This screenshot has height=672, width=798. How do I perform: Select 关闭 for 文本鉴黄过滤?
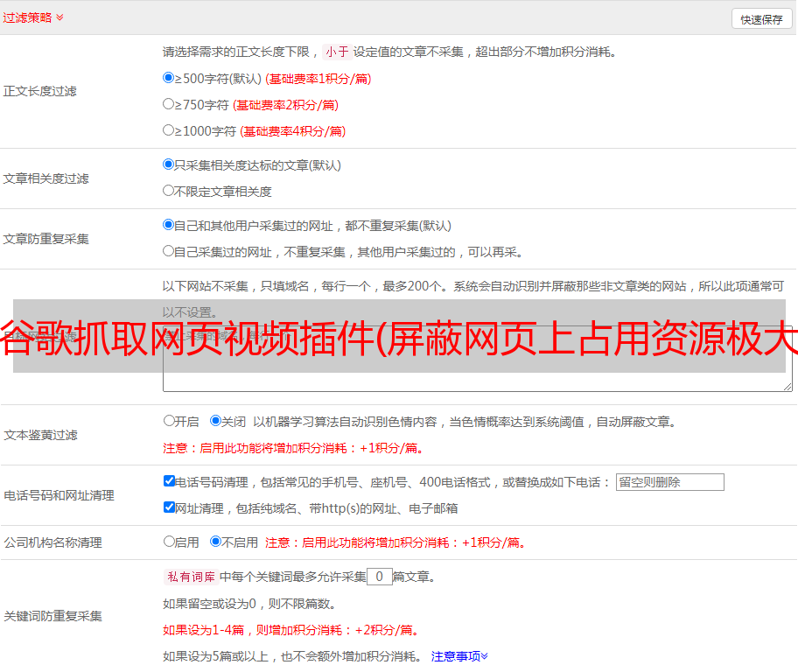click(x=216, y=421)
